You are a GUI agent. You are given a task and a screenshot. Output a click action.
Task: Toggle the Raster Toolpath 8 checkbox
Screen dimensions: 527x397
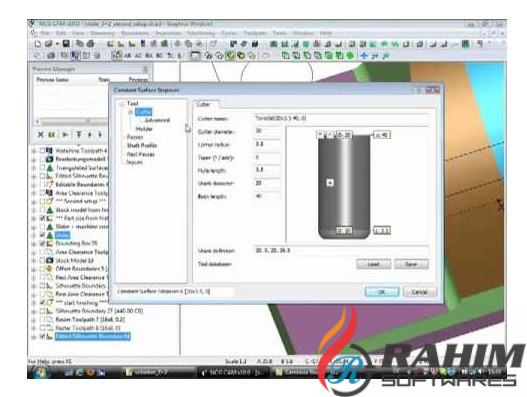point(42,328)
